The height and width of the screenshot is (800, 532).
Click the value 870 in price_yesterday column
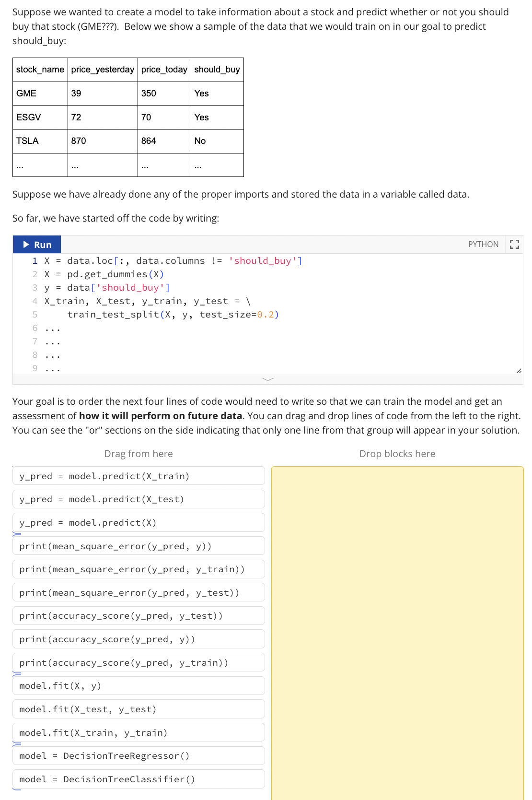(x=103, y=141)
